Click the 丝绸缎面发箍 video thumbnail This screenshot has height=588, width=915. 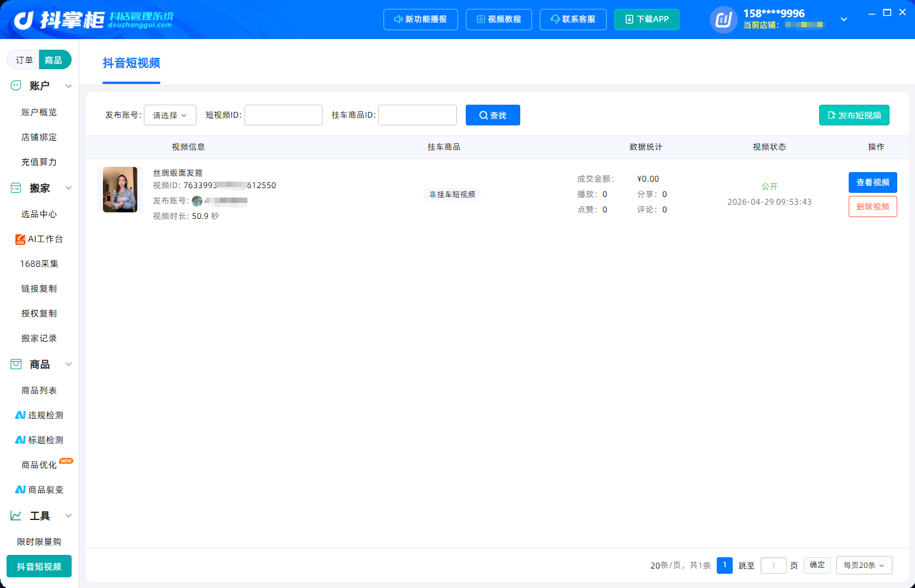[120, 189]
